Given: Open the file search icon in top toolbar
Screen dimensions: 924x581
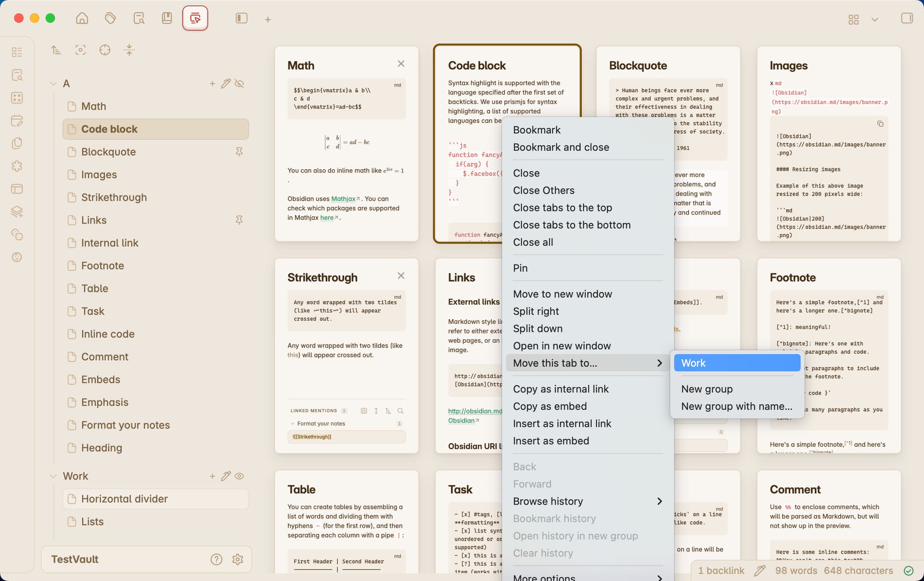Looking at the screenshot, I should click(x=139, y=19).
